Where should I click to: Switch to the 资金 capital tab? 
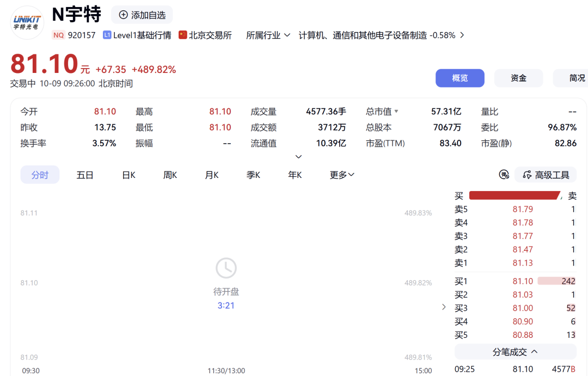point(518,78)
